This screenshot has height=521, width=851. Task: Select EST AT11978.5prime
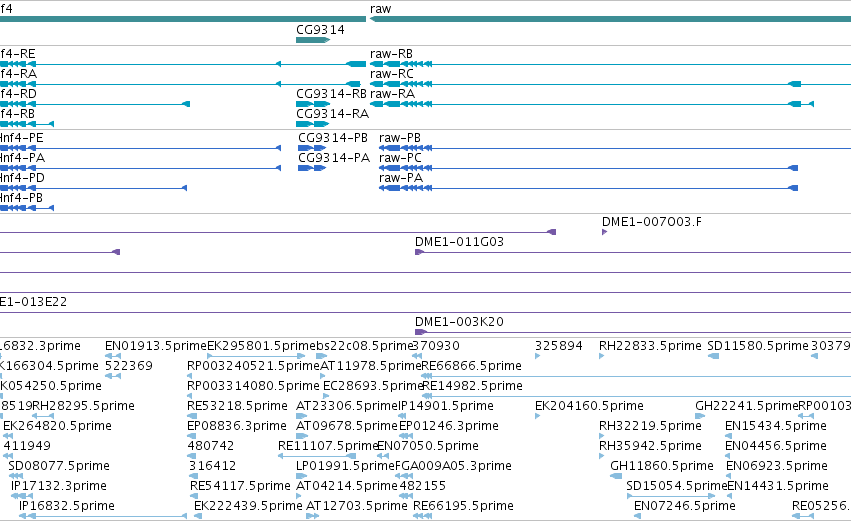322,376
